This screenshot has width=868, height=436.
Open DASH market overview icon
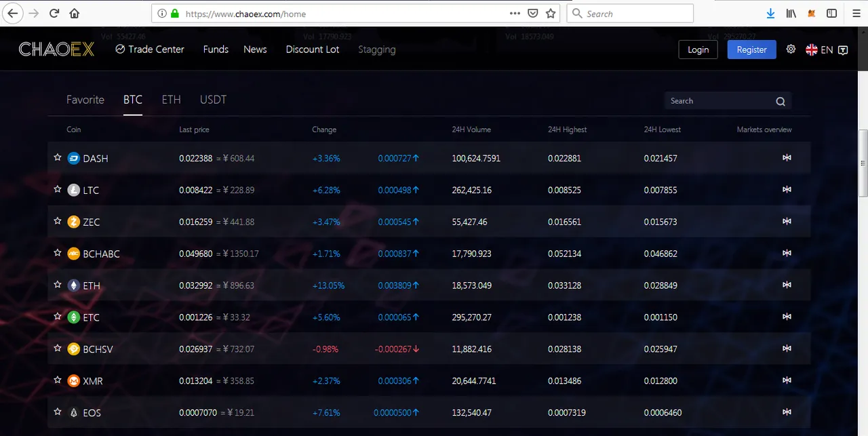pyautogui.click(x=787, y=157)
